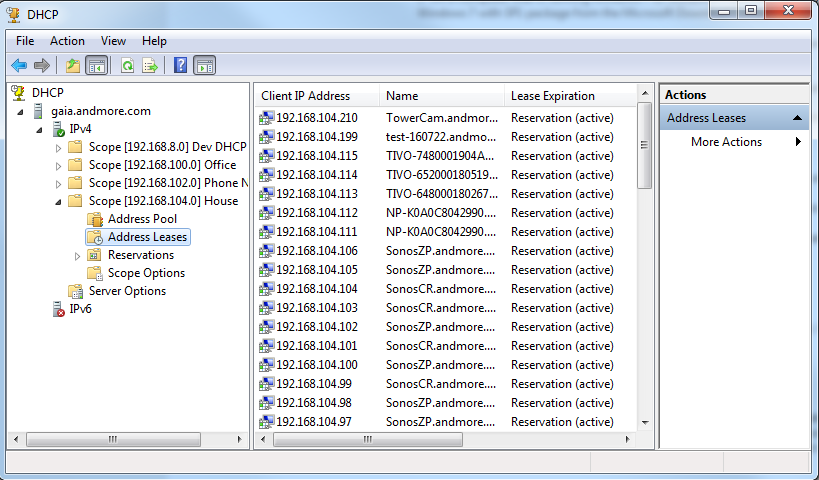The height and width of the screenshot is (480, 819).
Task: Toggle Show/Hide Action Pane toolbar button
Action: [204, 66]
